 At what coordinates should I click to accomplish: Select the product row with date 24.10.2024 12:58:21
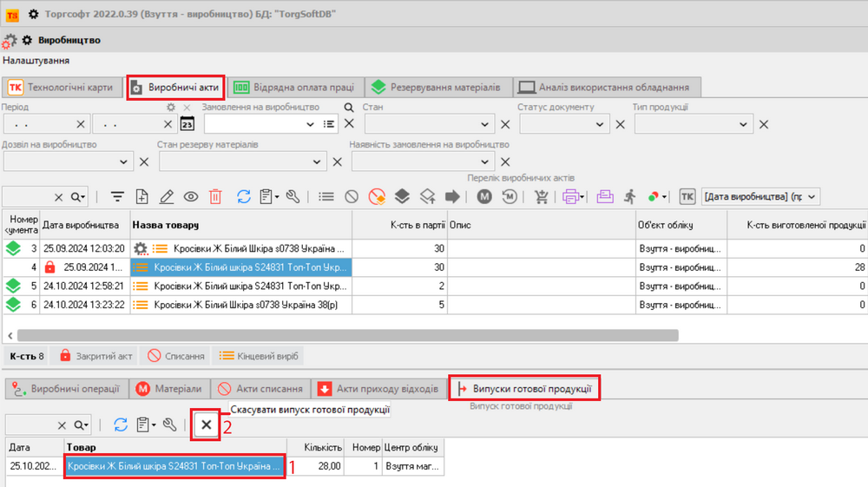[x=240, y=286]
